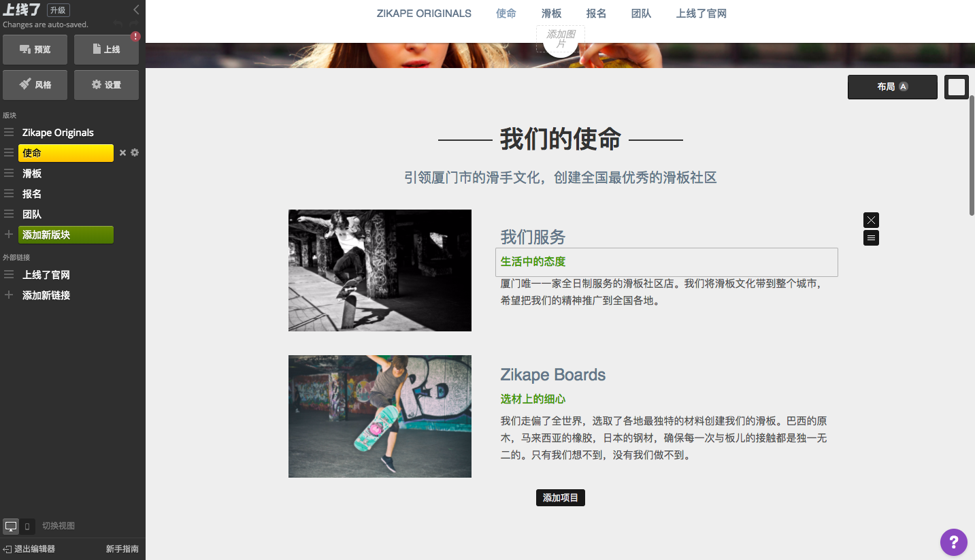Edit the Zikape Boards title
This screenshot has width=975, height=560.
(553, 375)
